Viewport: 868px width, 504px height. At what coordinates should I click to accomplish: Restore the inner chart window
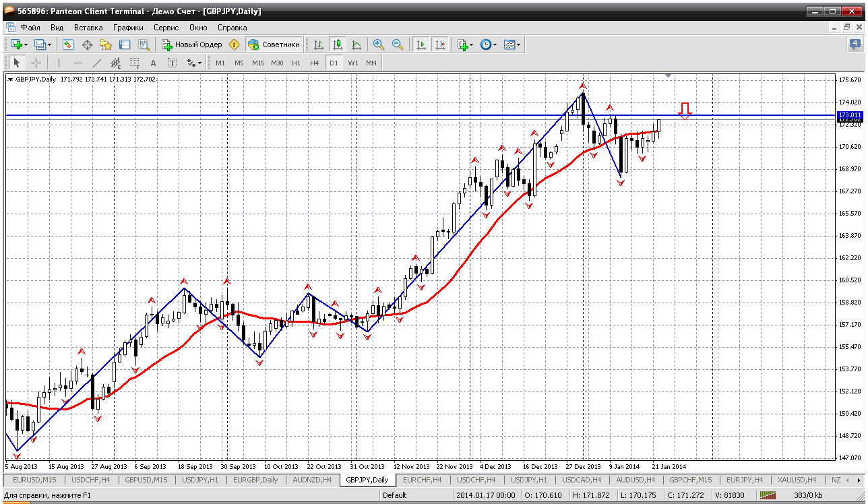[x=847, y=28]
